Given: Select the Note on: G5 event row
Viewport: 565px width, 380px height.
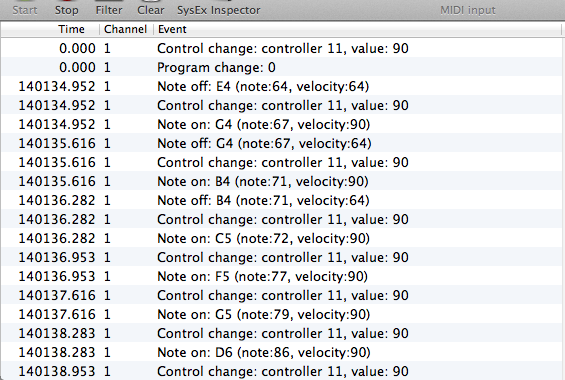Looking at the screenshot, I should pyautogui.click(x=282, y=314).
